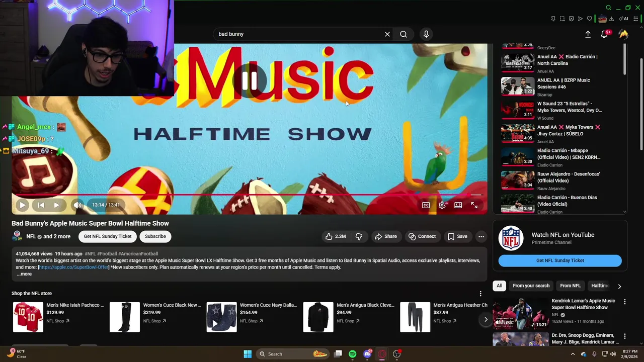
Task: Select the From your search chip
Action: (x=531, y=286)
